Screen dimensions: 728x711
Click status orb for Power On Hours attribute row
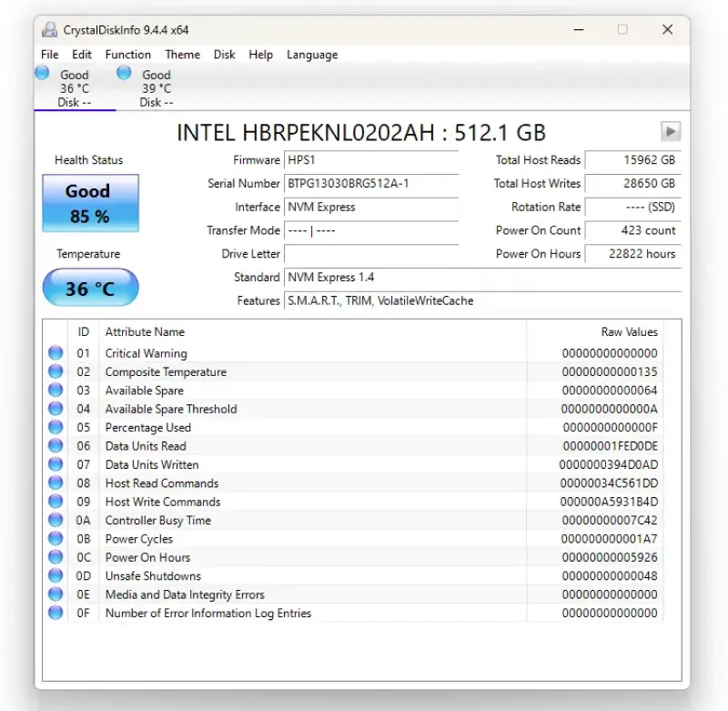56,557
